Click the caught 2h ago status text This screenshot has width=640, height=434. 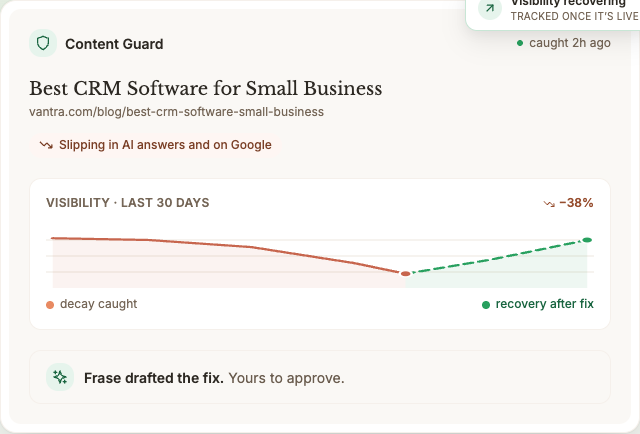coord(570,43)
